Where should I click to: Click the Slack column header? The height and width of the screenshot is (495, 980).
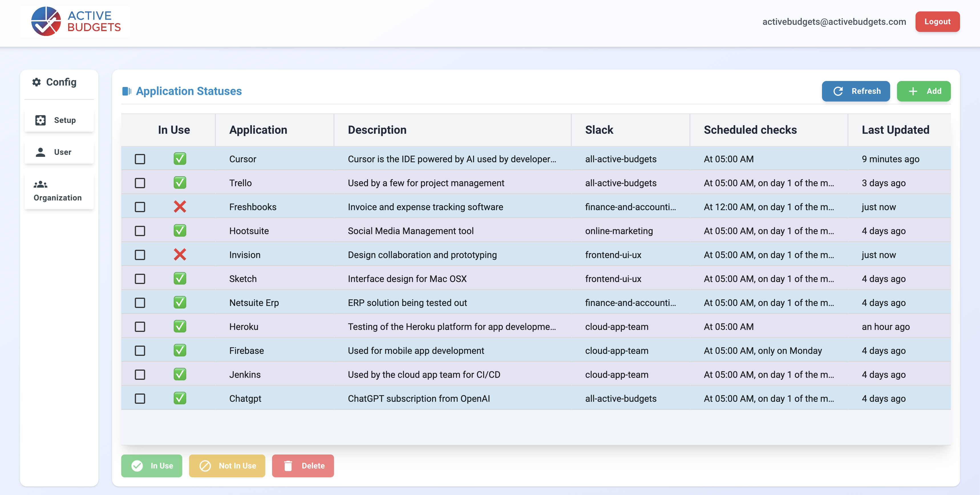599,129
